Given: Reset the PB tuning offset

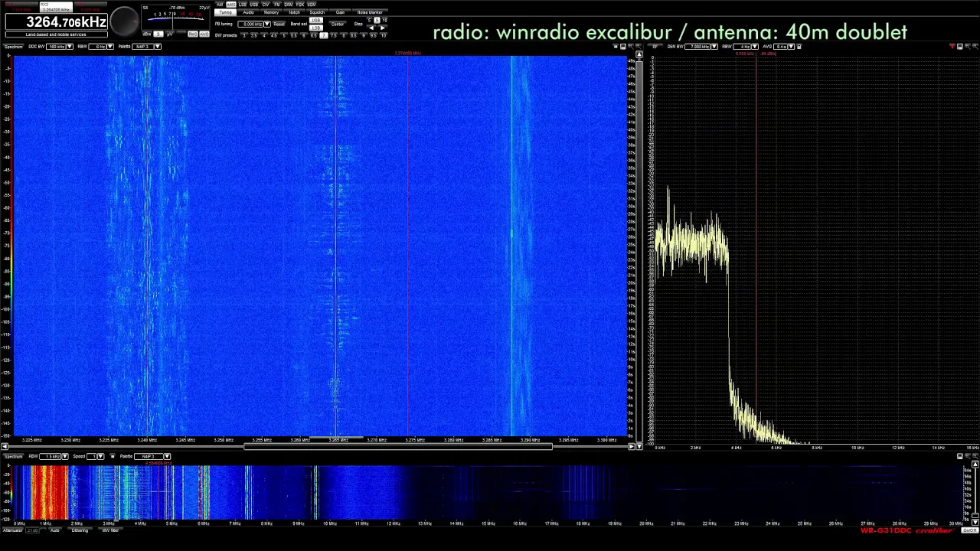Looking at the screenshot, I should [x=279, y=24].
